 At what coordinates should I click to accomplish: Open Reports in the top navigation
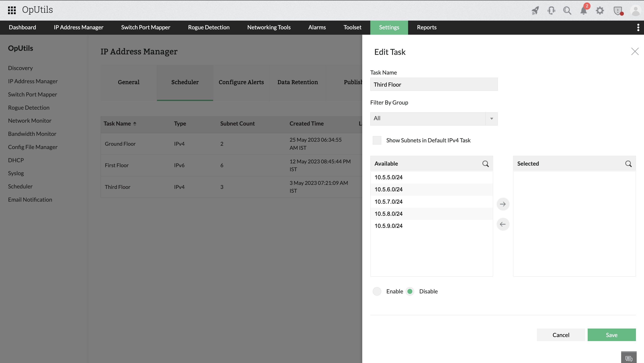(x=426, y=27)
